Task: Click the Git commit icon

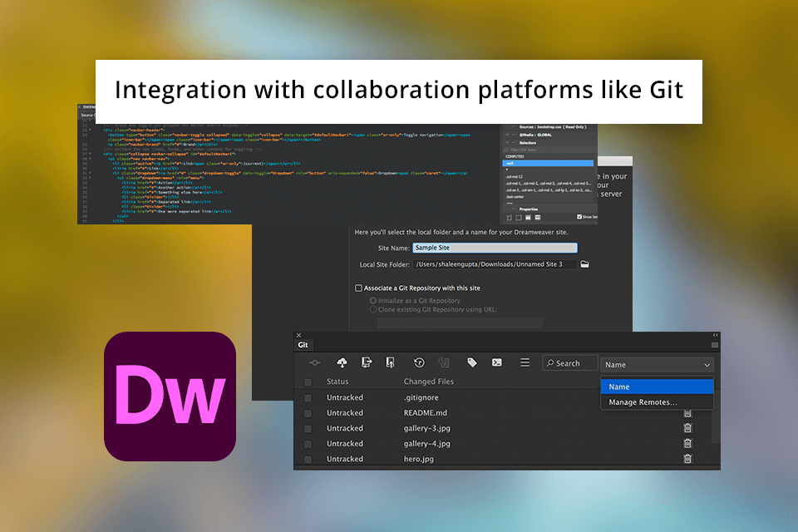Action: click(x=315, y=362)
